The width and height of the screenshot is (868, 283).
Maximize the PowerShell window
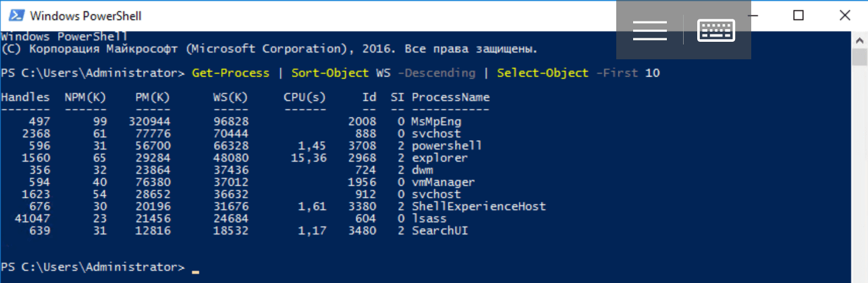798,15
